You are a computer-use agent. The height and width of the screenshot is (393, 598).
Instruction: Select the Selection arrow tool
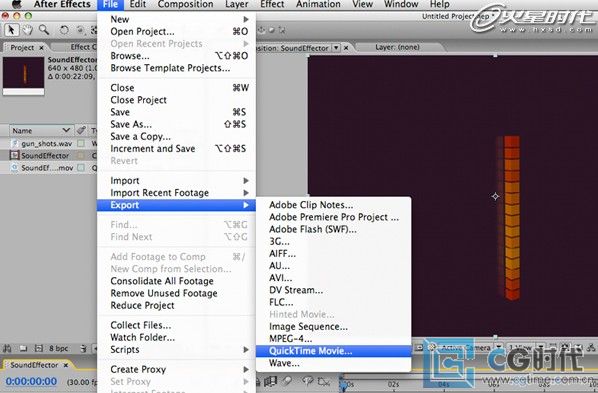tap(11, 30)
